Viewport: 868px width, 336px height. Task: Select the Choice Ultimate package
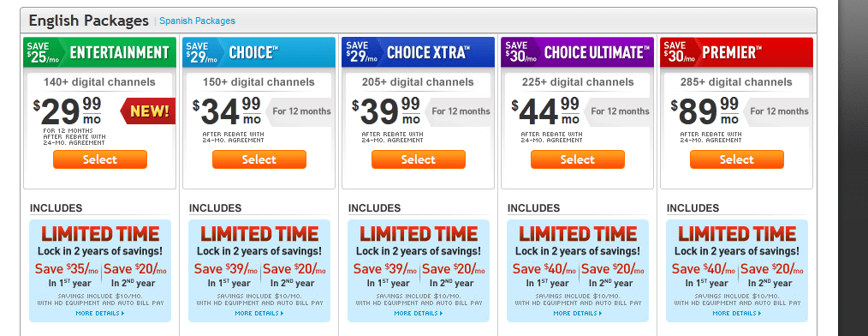pos(577,159)
